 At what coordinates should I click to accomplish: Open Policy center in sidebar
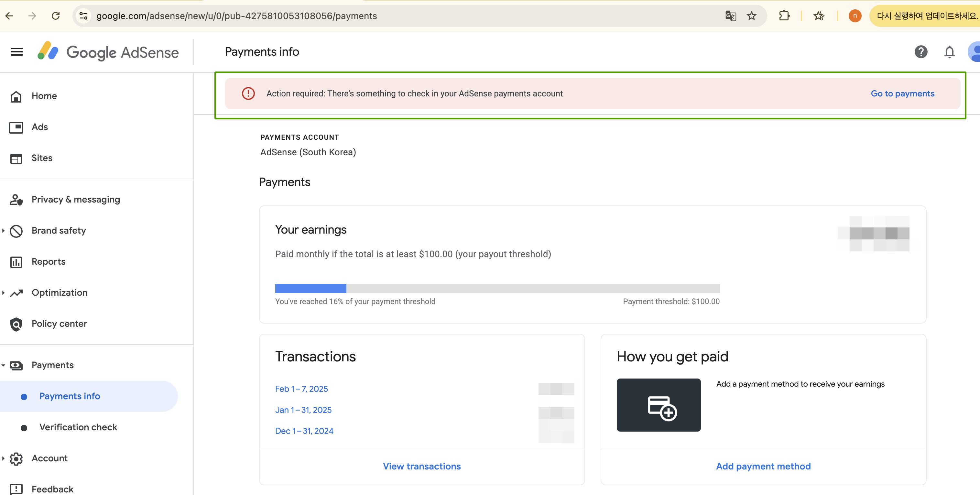(x=59, y=324)
